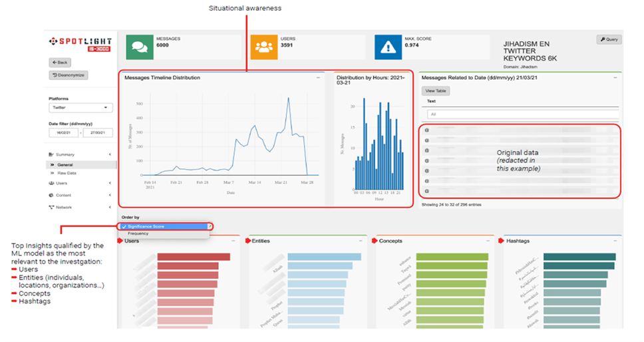Screen dimensions: 644x342
Task: Collapse the Concepts chart panel
Action: pos(488,241)
